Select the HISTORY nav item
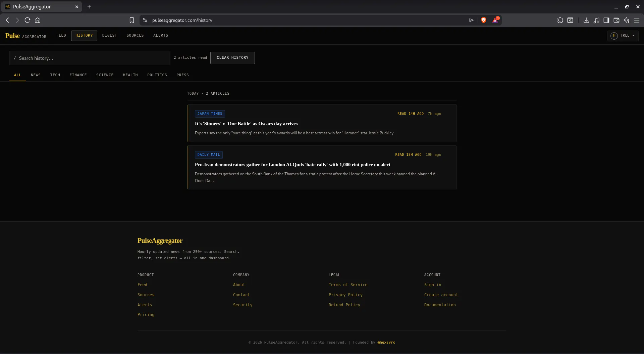This screenshot has height=354, width=644. click(x=84, y=36)
